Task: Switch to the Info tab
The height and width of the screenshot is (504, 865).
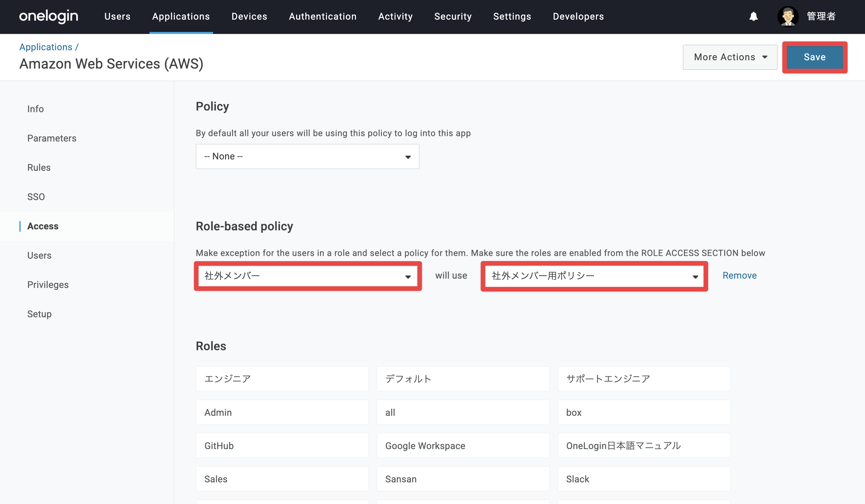Action: [36, 109]
